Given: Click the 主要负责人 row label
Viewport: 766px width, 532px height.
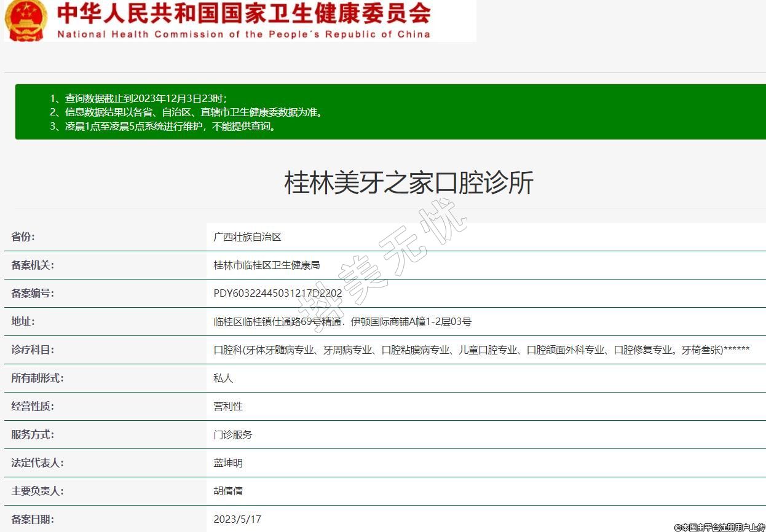Looking at the screenshot, I should click(x=38, y=491).
